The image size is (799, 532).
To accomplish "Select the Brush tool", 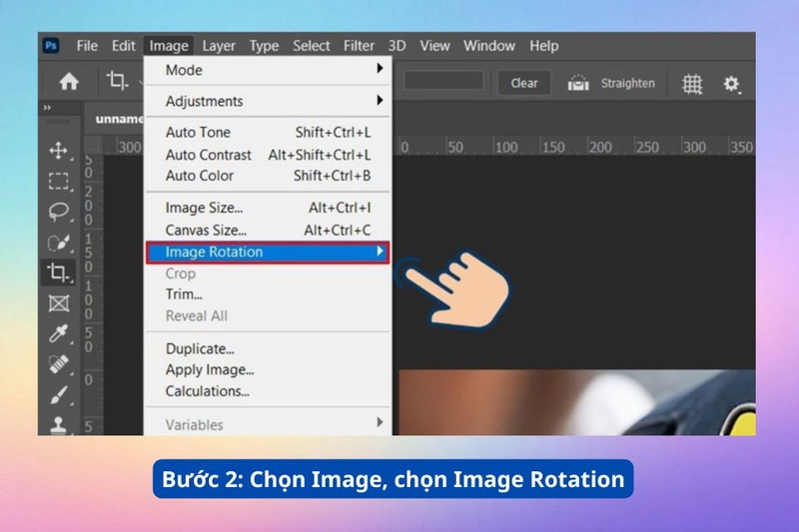I will tap(59, 394).
